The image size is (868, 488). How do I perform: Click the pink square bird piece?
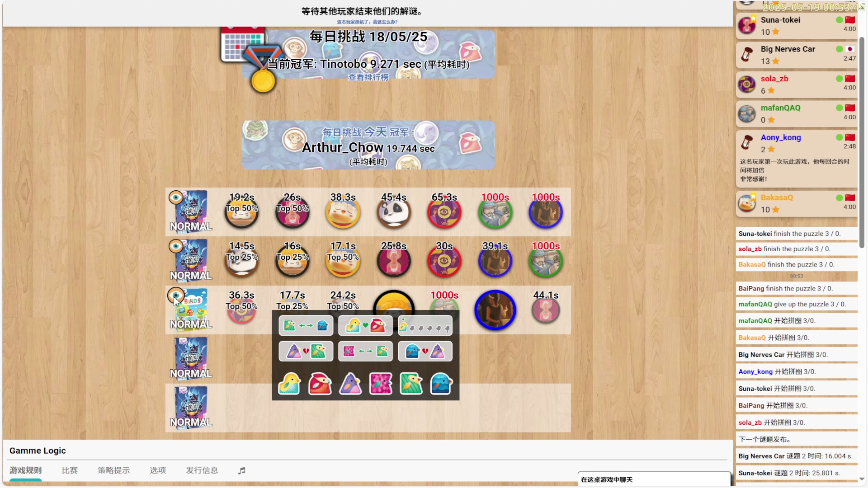[381, 384]
